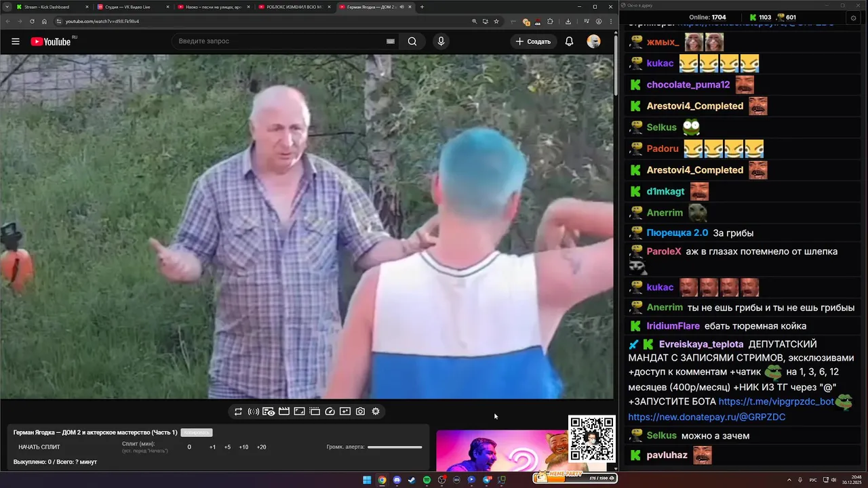Switch to Наоко – песни на улицах tab
Image resolution: width=868 pixels, height=488 pixels.
[213, 7]
